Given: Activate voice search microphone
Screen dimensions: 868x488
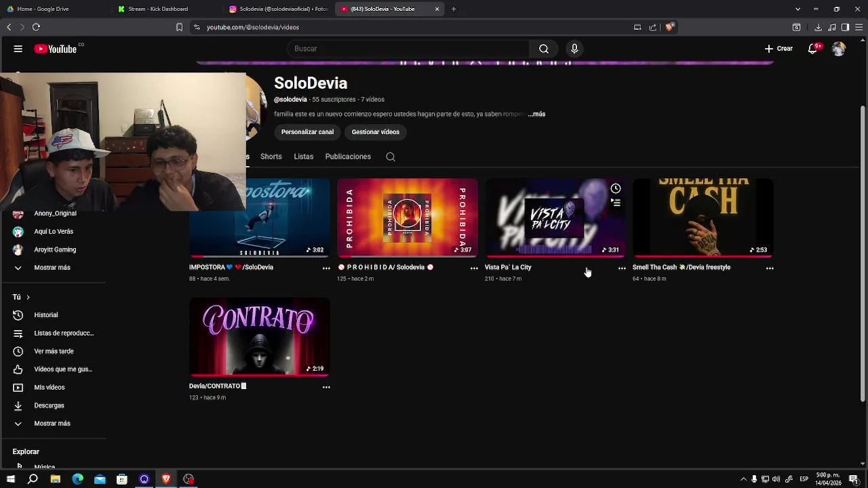Looking at the screenshot, I should (x=574, y=49).
